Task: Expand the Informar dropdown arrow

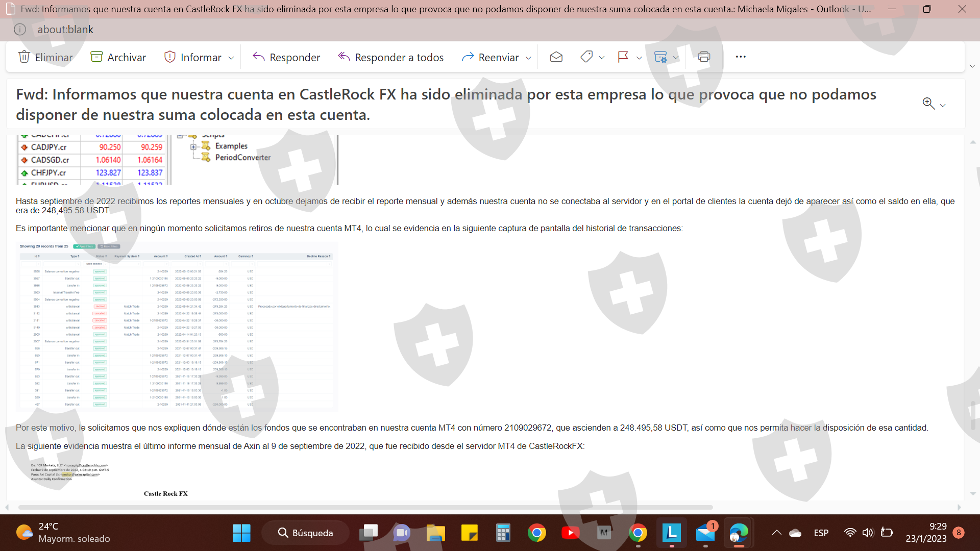Action: click(x=231, y=58)
